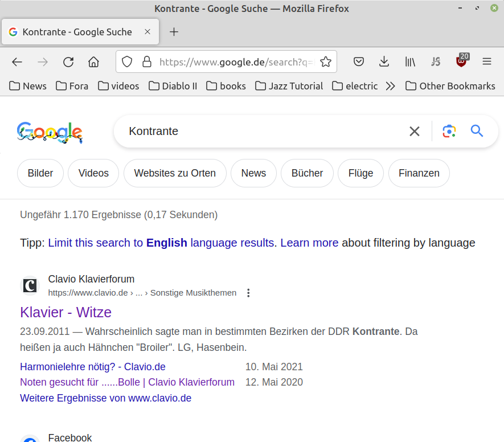Show more bookmarks toolbar items chevron
The height and width of the screenshot is (442, 504).
390,86
